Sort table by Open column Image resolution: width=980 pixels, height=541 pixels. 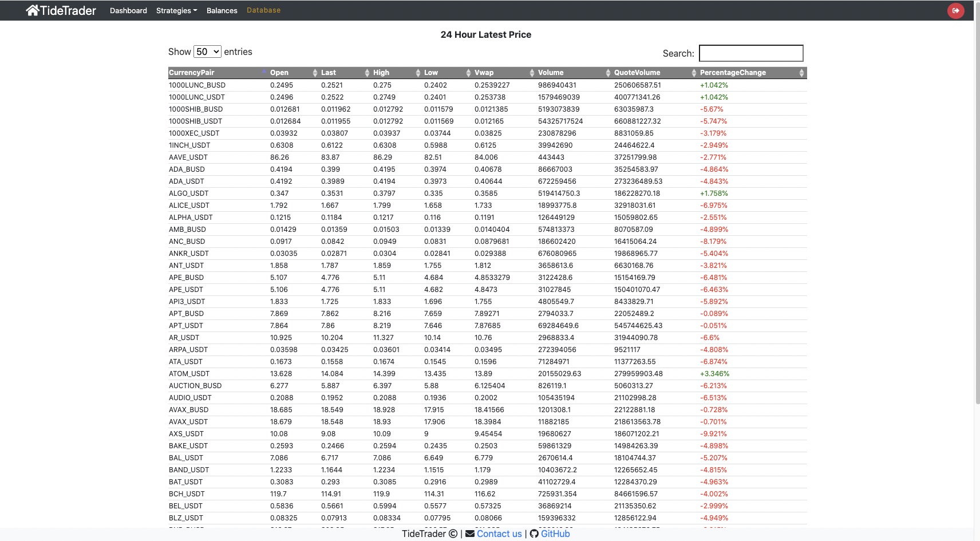point(294,73)
